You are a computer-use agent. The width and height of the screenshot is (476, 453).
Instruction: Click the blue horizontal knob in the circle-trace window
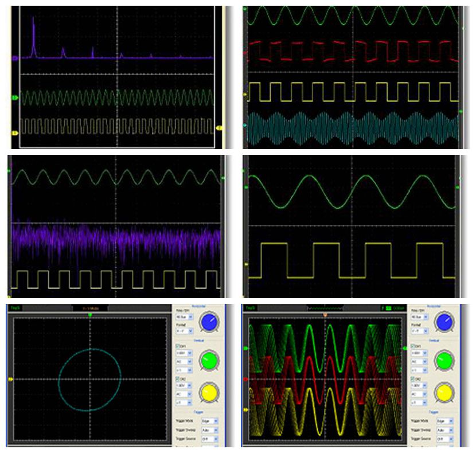209,322
